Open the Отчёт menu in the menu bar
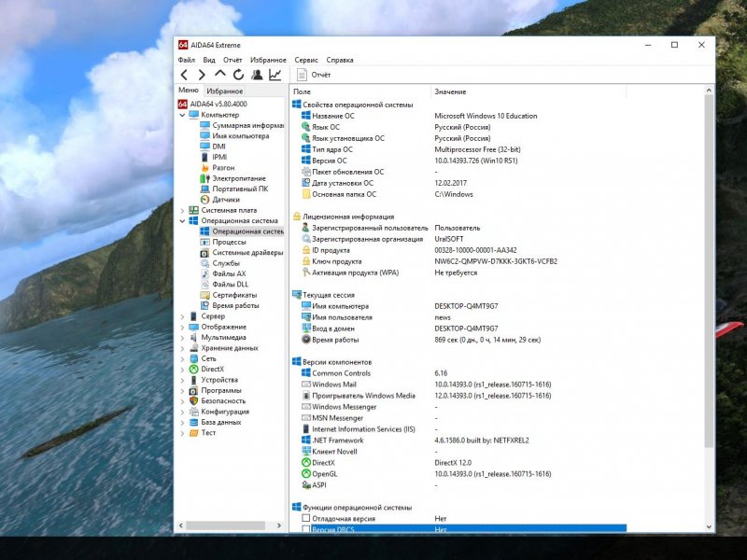The image size is (747, 560). click(233, 60)
